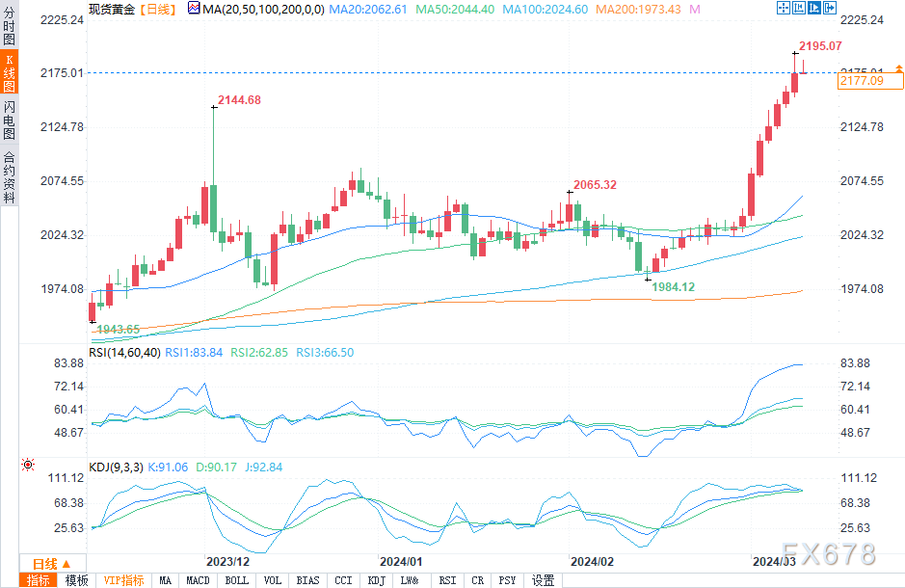The width and height of the screenshot is (905, 588).
Task: Click the MA indicator icon beside 日线 label
Action: click(194, 8)
